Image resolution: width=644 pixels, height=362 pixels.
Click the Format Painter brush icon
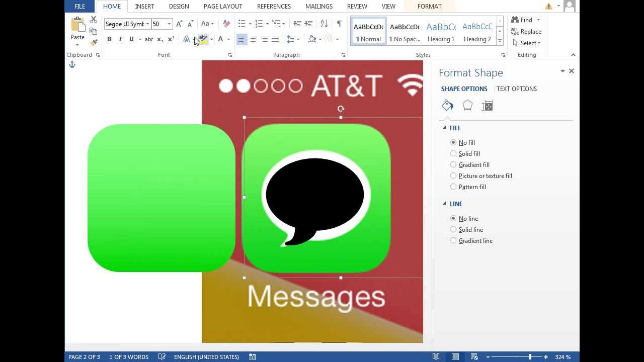click(x=94, y=43)
